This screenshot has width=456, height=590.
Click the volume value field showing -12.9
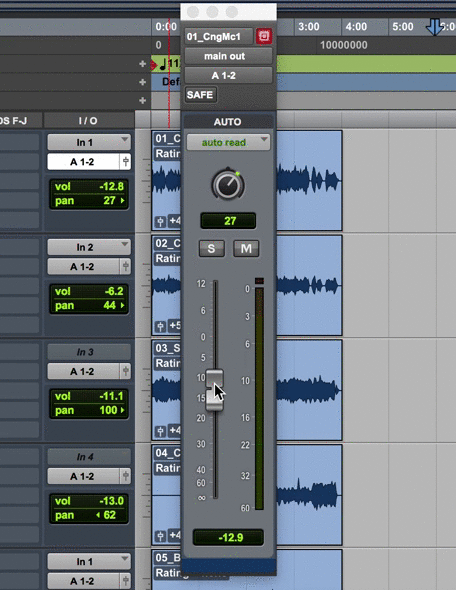coord(228,537)
